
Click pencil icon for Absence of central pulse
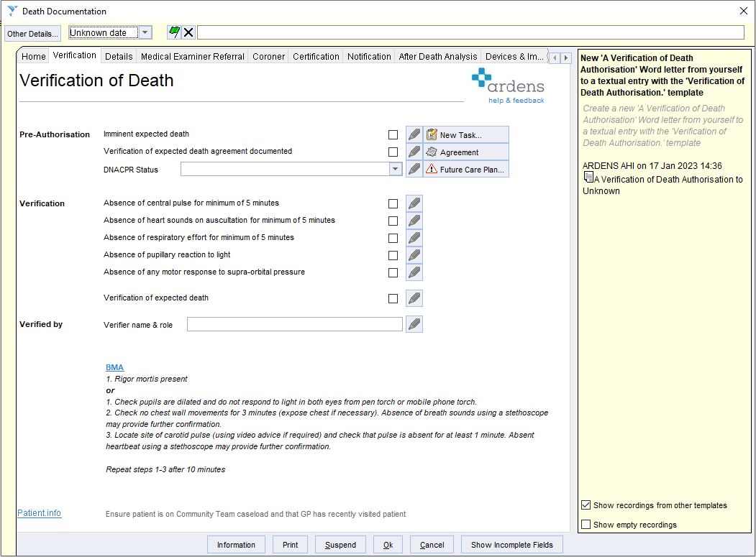(x=414, y=203)
